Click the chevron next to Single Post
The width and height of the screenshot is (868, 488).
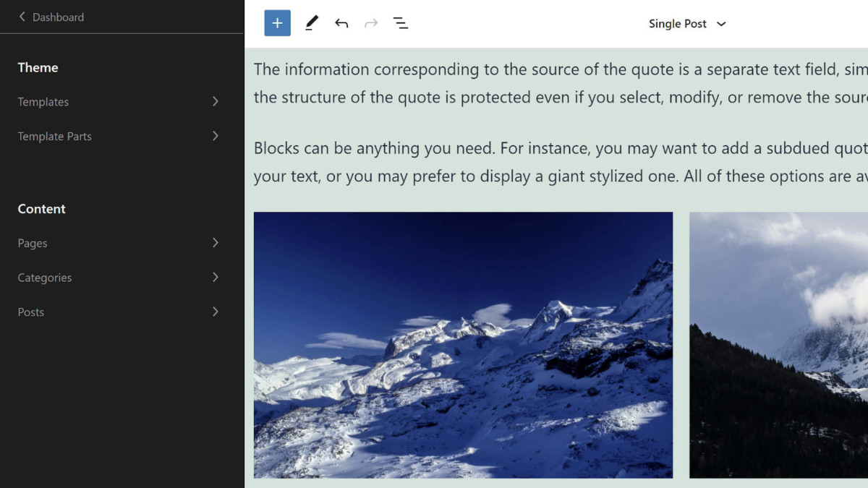[x=721, y=24]
